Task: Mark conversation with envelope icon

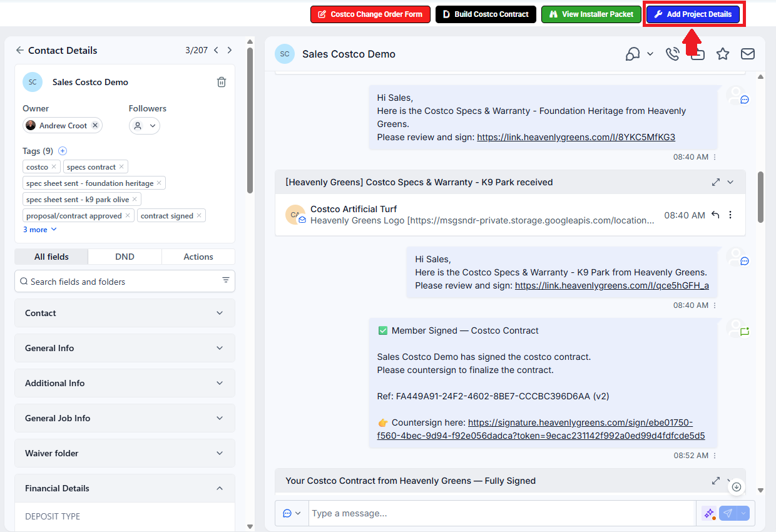Action: click(x=748, y=54)
